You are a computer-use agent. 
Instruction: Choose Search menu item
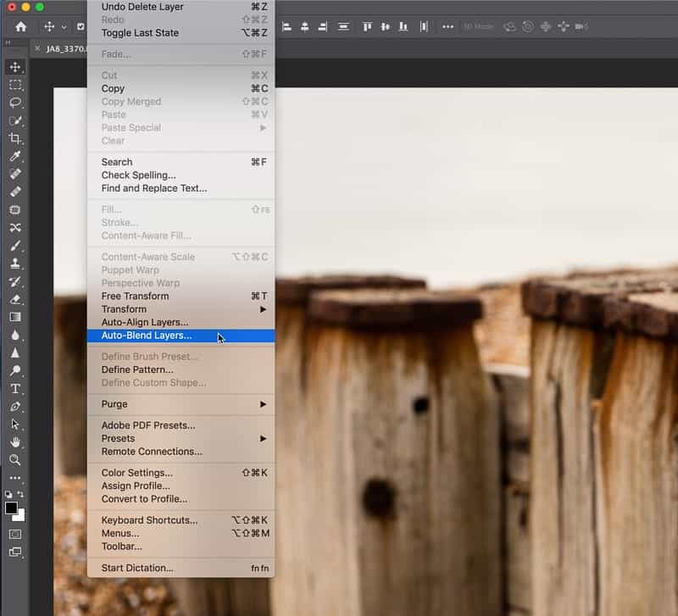click(181, 162)
